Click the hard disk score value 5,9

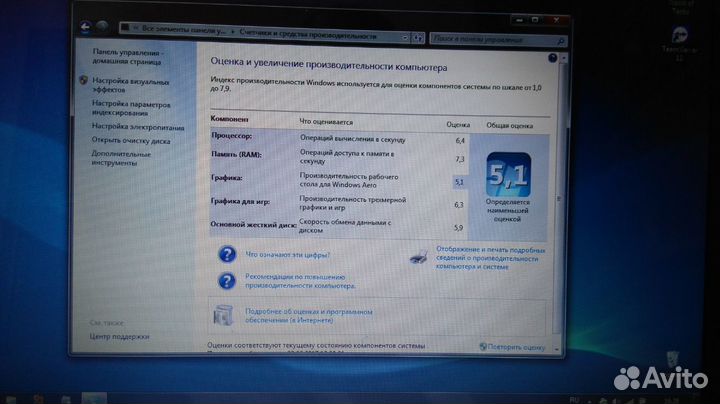pos(458,228)
